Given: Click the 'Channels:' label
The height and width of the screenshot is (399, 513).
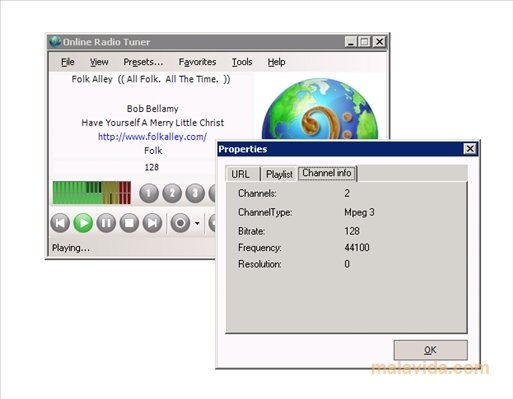Looking at the screenshot, I should coord(257,193).
